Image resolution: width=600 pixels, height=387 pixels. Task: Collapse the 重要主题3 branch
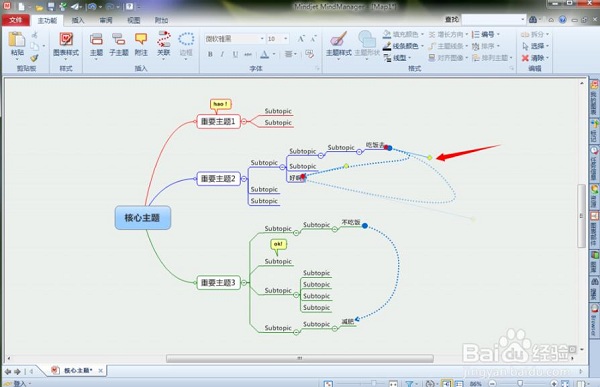pyautogui.click(x=244, y=282)
